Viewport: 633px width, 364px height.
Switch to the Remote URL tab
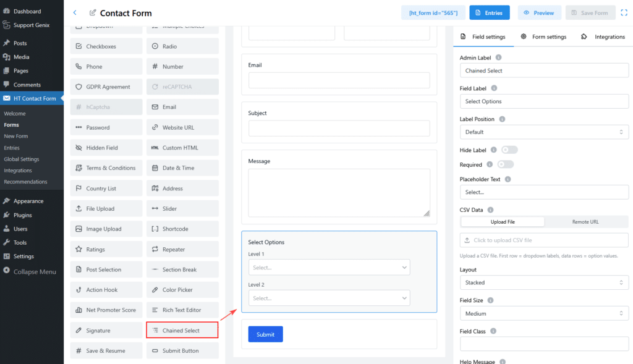coord(586,221)
